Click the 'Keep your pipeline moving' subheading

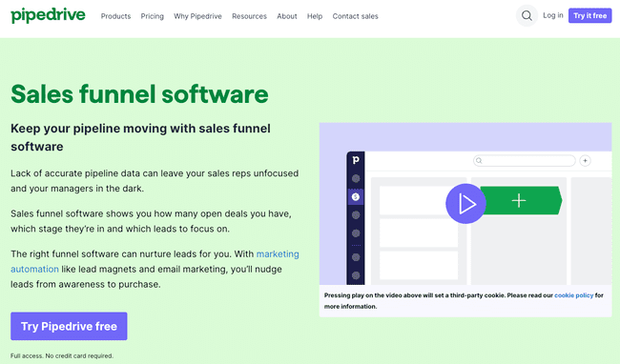141,137
